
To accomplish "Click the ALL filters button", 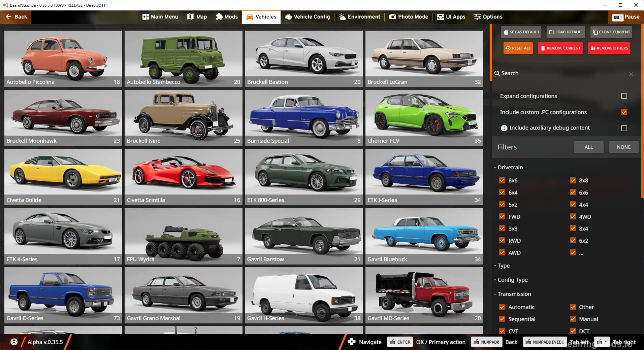I will point(588,147).
